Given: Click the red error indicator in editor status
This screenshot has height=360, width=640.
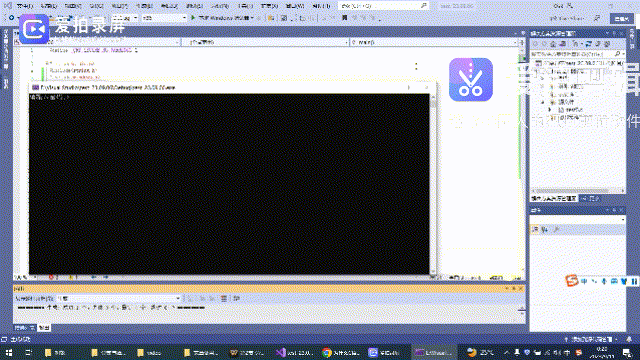Looking at the screenshot, I should pos(51,277).
